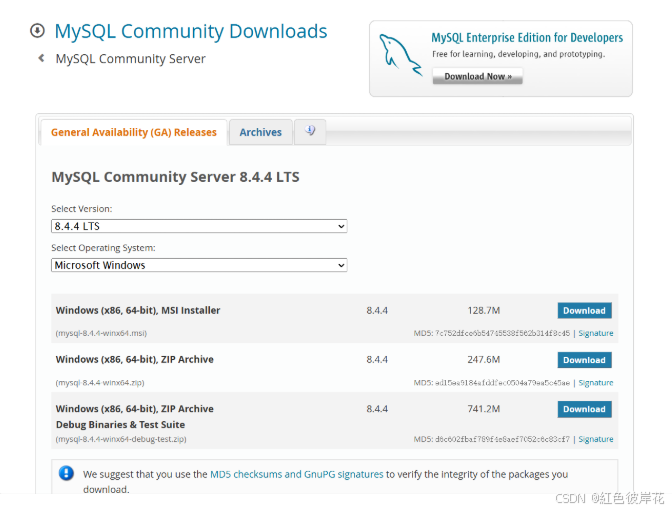Image resolution: width=672 pixels, height=512 pixels.
Task: Click the (mysql-8.4.4-winx64.zip) filename
Action: pyautogui.click(x=100, y=383)
